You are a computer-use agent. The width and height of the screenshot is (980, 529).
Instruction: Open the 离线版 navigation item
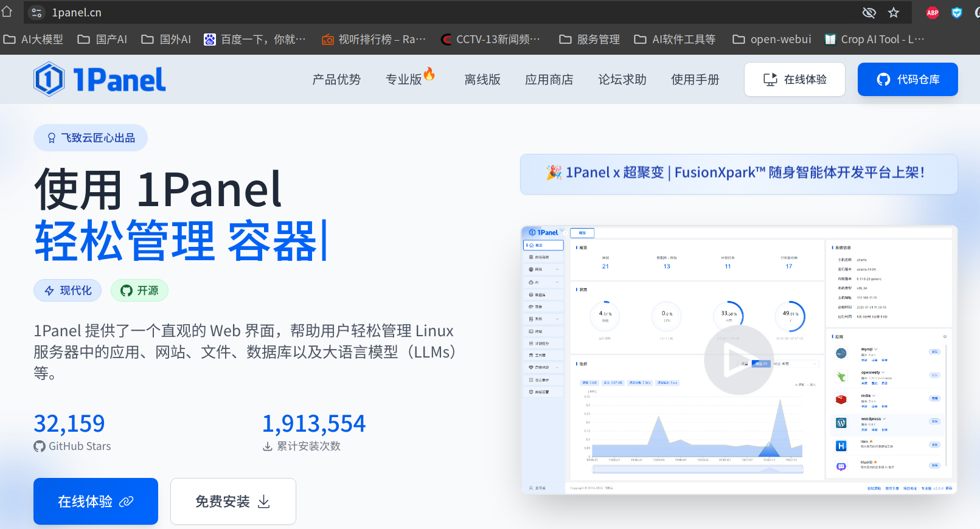tap(482, 80)
